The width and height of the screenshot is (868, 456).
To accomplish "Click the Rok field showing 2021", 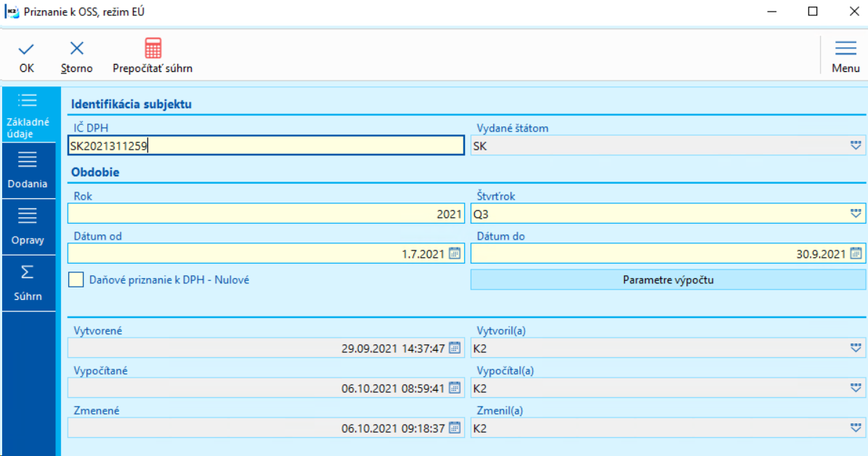I will (267, 213).
